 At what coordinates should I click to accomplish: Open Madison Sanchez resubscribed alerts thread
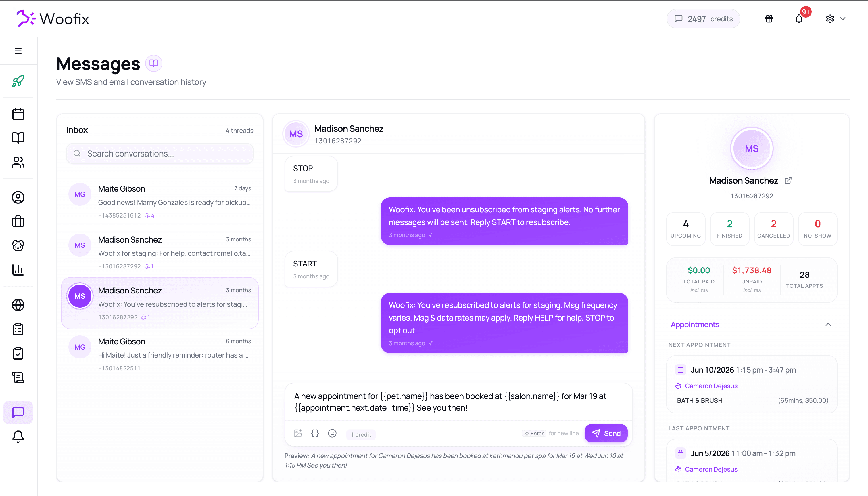tap(160, 303)
